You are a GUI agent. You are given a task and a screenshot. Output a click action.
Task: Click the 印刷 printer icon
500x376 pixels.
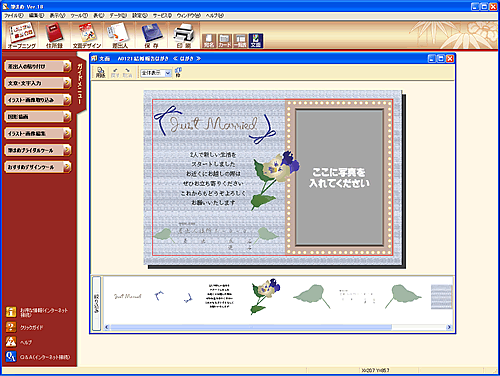[184, 35]
